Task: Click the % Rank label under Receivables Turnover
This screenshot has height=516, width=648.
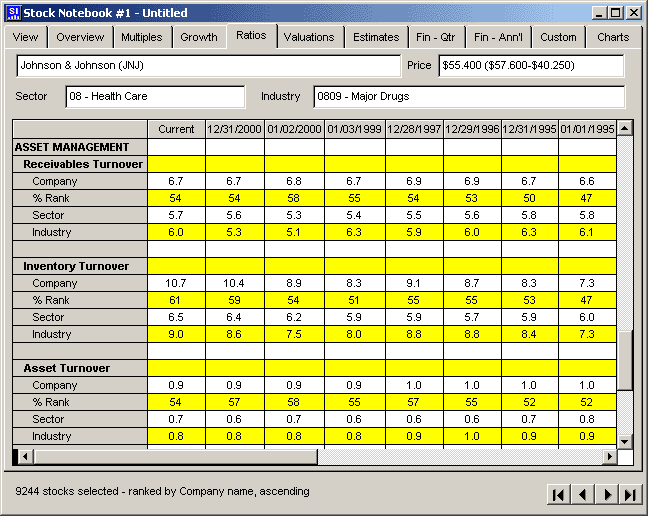Action: [80, 198]
